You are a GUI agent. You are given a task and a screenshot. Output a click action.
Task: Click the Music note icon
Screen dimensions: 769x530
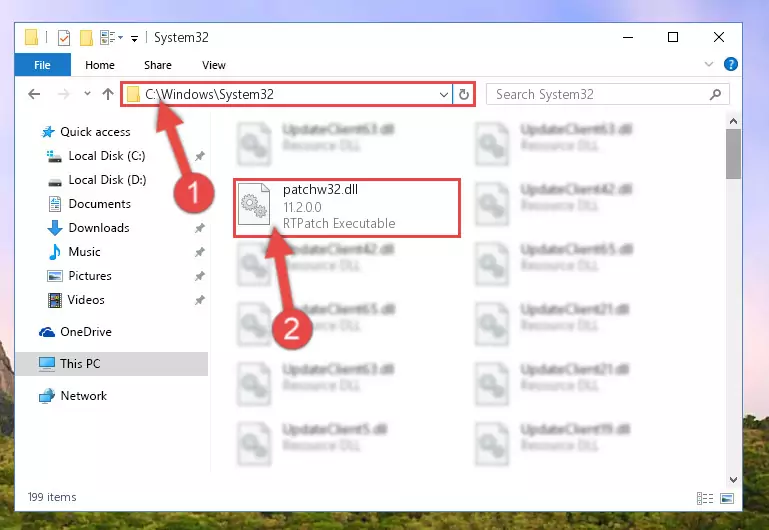(x=54, y=252)
